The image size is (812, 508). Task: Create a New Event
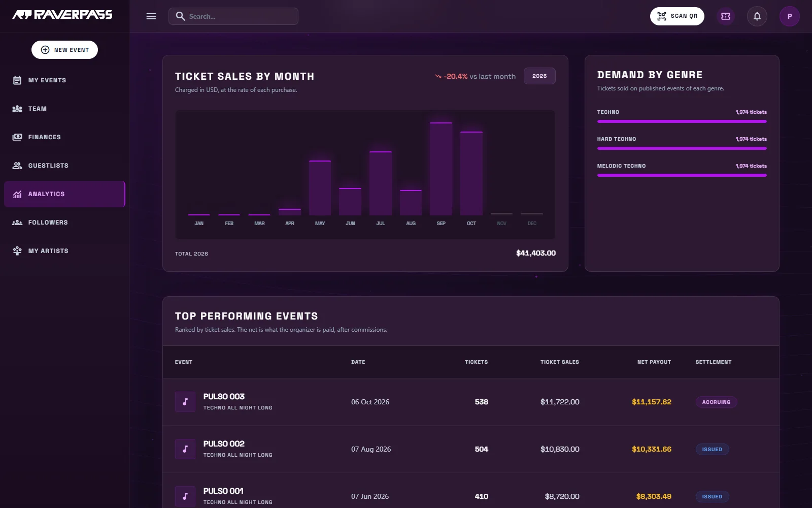click(x=64, y=50)
